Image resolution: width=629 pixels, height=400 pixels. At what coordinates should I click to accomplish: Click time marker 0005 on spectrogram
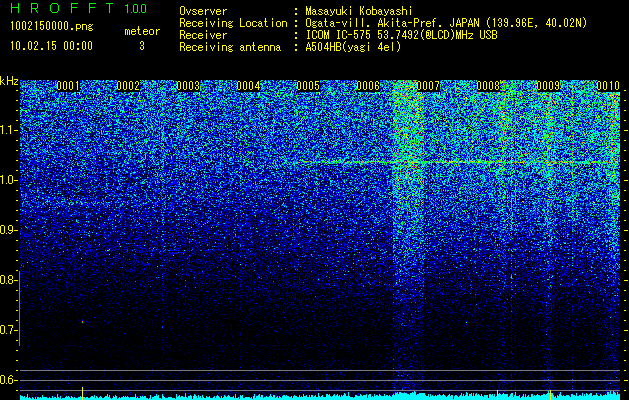point(308,86)
